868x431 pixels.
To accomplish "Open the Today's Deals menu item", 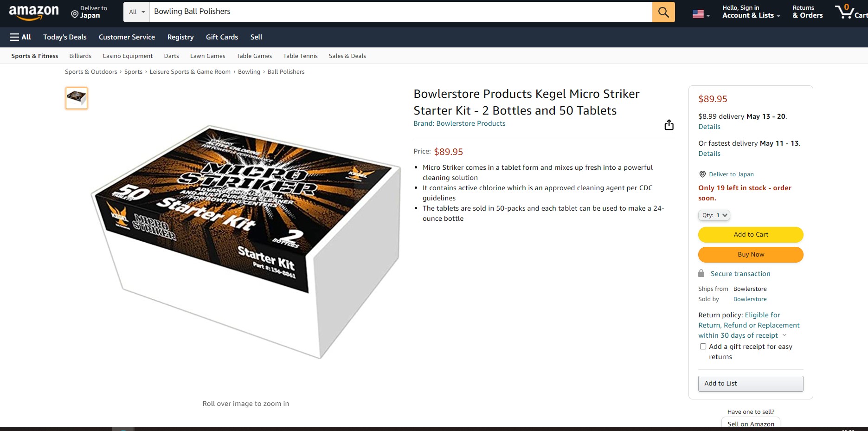I will [65, 37].
